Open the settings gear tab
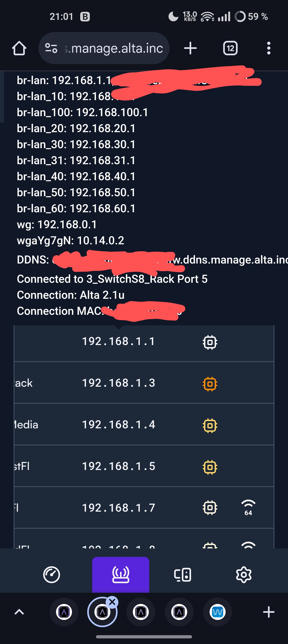The height and width of the screenshot is (644, 288). 244,575
